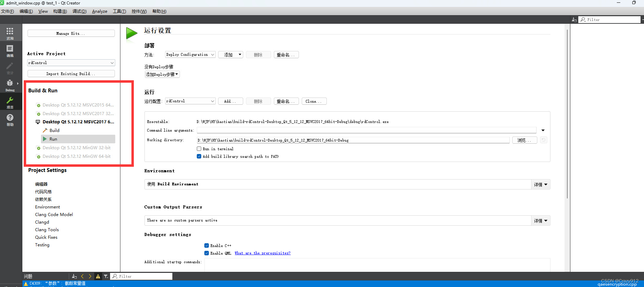The height and width of the screenshot is (287, 644).
Task: Select Run settings under the MSVC2017 kit
Action: [78, 139]
